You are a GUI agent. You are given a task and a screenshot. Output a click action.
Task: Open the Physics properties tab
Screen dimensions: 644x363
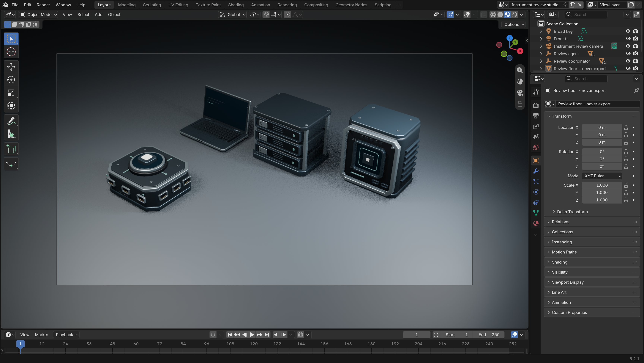[536, 192]
